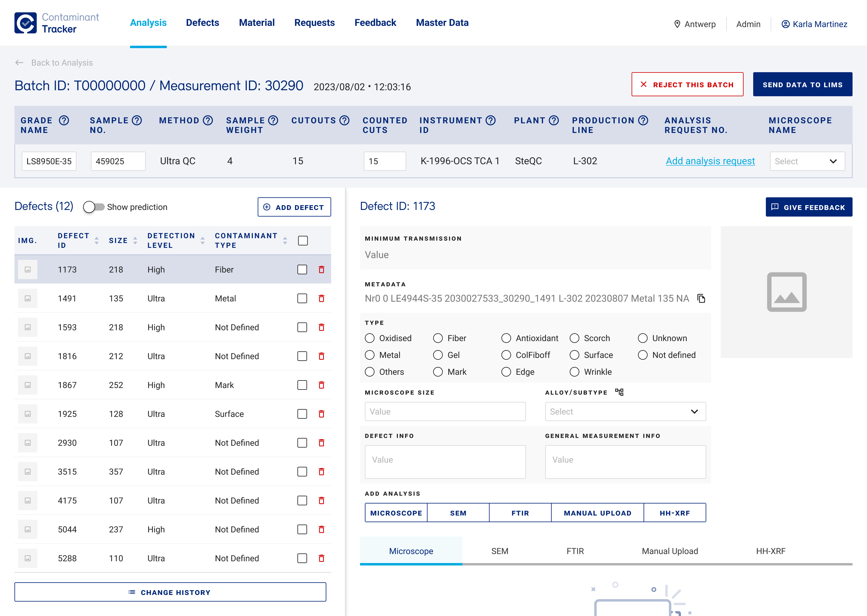The height and width of the screenshot is (616, 867).
Task: Open the Microscope Name select dropdown
Action: (x=807, y=161)
